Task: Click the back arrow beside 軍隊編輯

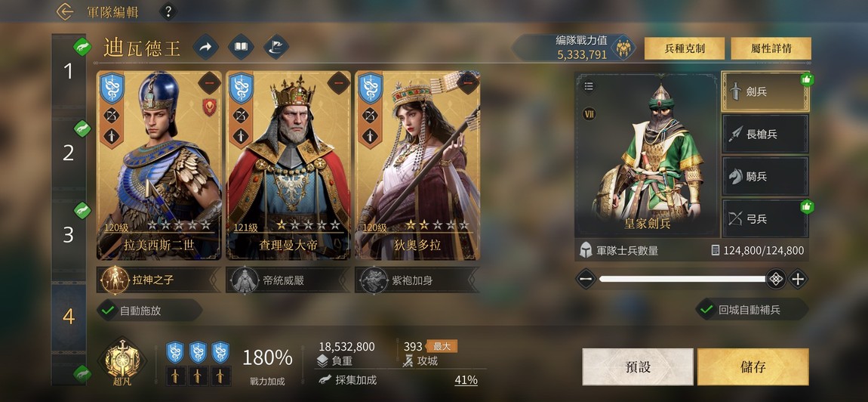Action: coord(65,11)
